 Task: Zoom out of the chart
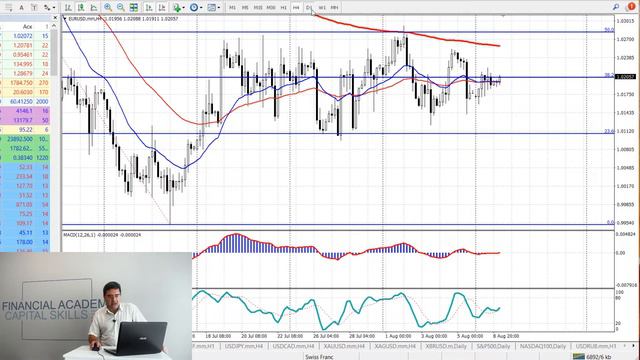tap(120, 7)
